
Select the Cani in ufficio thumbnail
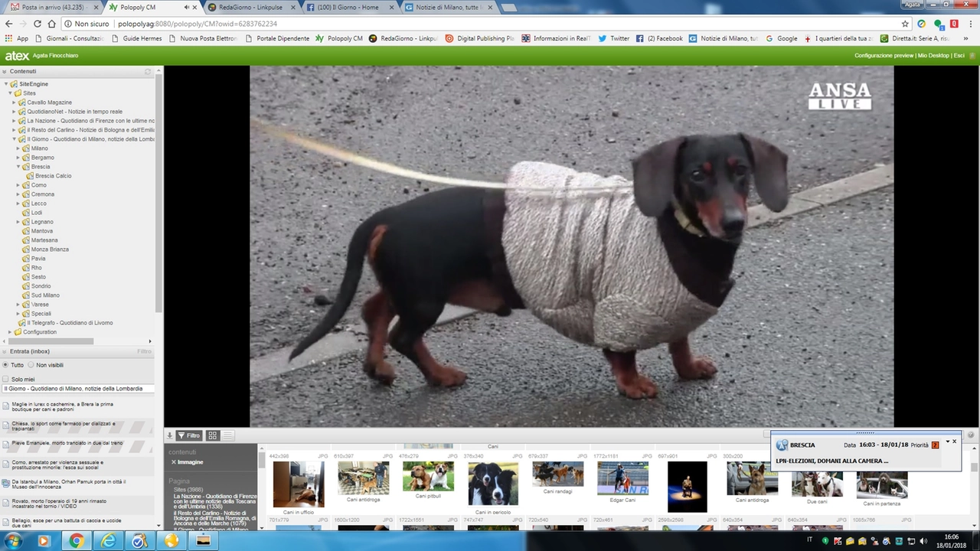click(x=298, y=484)
